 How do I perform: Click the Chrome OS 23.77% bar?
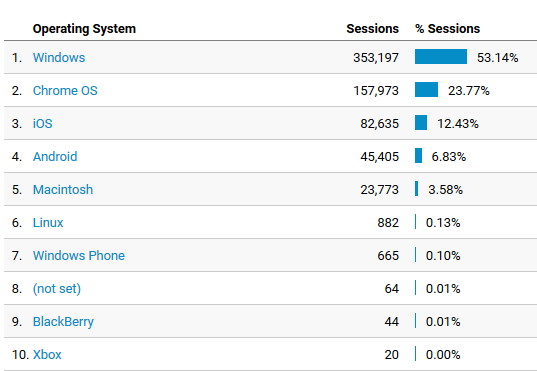tap(426, 89)
